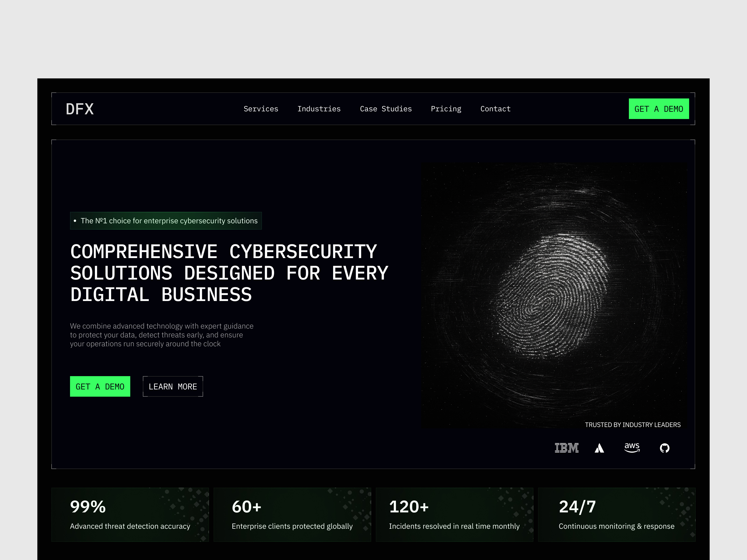Open the Industries menu item
747x560 pixels.
(x=319, y=109)
